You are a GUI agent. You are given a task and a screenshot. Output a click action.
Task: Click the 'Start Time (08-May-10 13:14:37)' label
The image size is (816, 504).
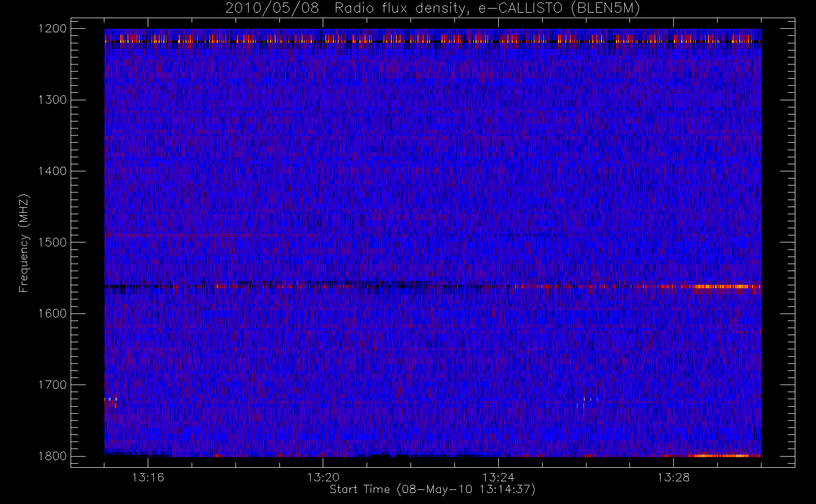[432, 489]
